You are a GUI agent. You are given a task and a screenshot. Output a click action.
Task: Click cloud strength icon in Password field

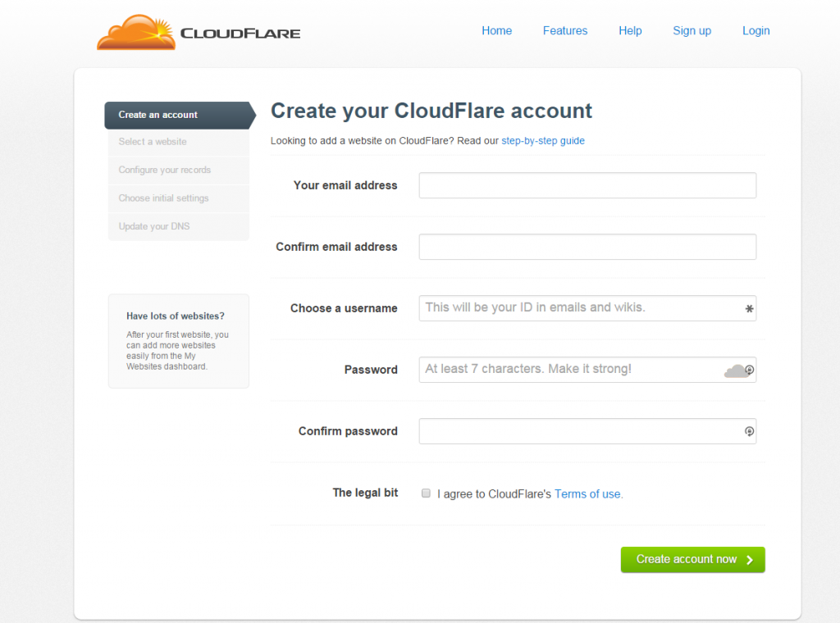tap(735, 371)
